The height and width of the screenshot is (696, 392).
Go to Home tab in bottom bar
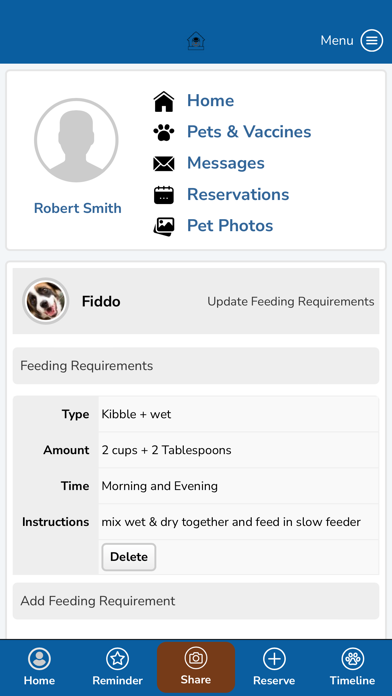click(39, 667)
